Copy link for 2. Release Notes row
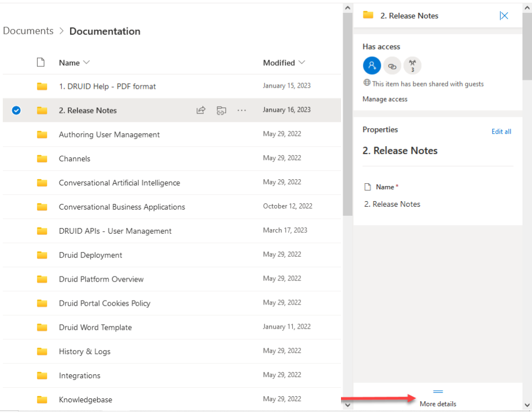Viewport: 532px width, 413px height. pos(221,110)
